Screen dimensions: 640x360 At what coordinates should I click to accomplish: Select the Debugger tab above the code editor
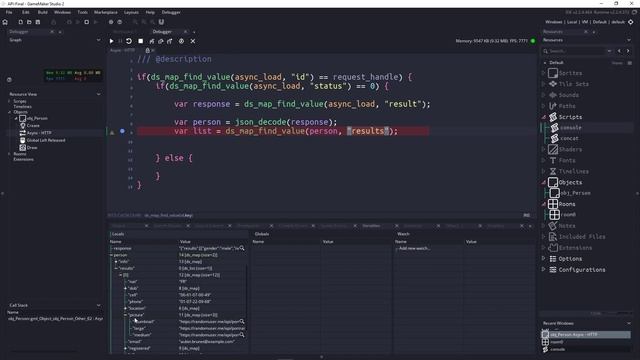(x=162, y=31)
